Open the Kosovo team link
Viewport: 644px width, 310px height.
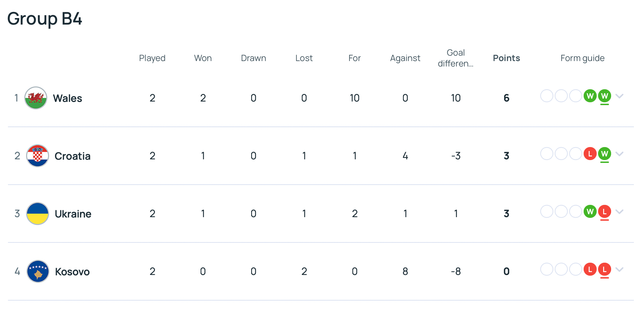point(72,272)
